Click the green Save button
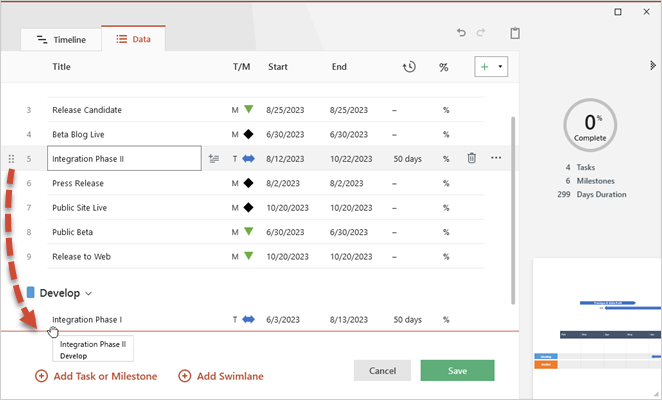Viewport: 662px width, 400px height. click(x=457, y=370)
